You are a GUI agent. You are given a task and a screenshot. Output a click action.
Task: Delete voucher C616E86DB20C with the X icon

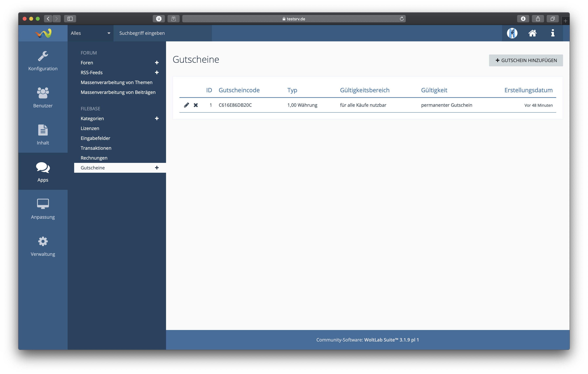pyautogui.click(x=196, y=105)
